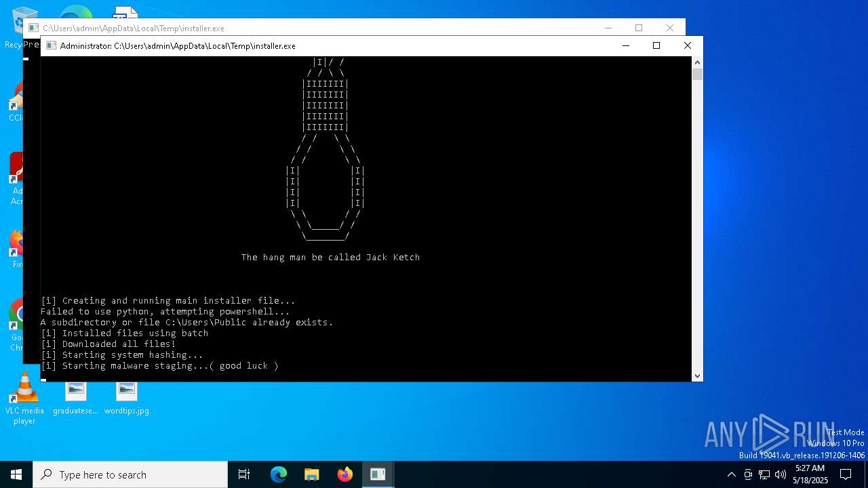The height and width of the screenshot is (488, 868).
Task: Minimize the background installer.exe window
Action: click(608, 28)
